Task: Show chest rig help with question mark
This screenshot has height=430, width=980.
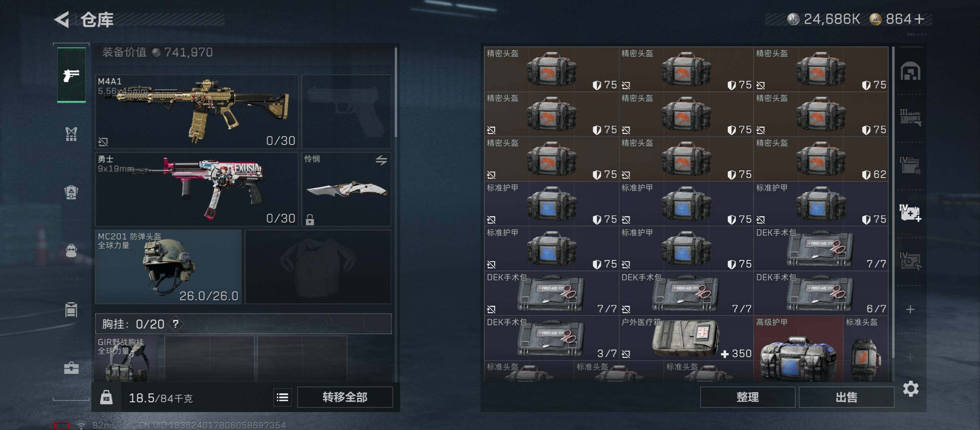Action: (x=176, y=324)
